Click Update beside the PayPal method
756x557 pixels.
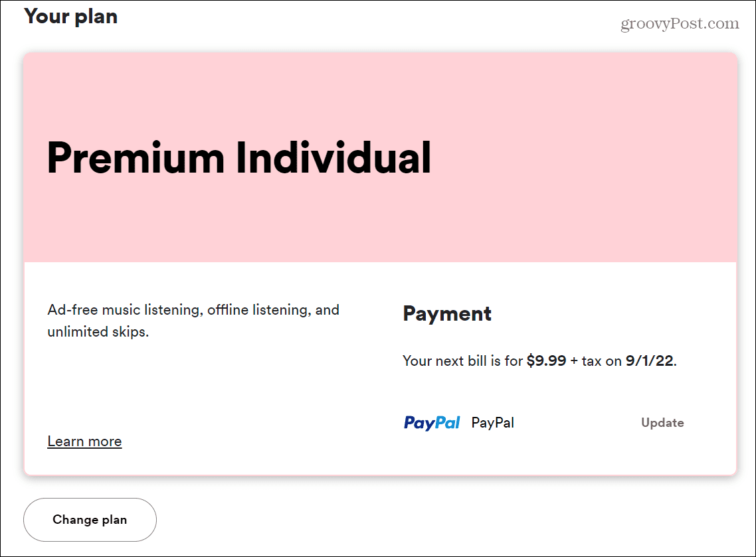coord(662,423)
